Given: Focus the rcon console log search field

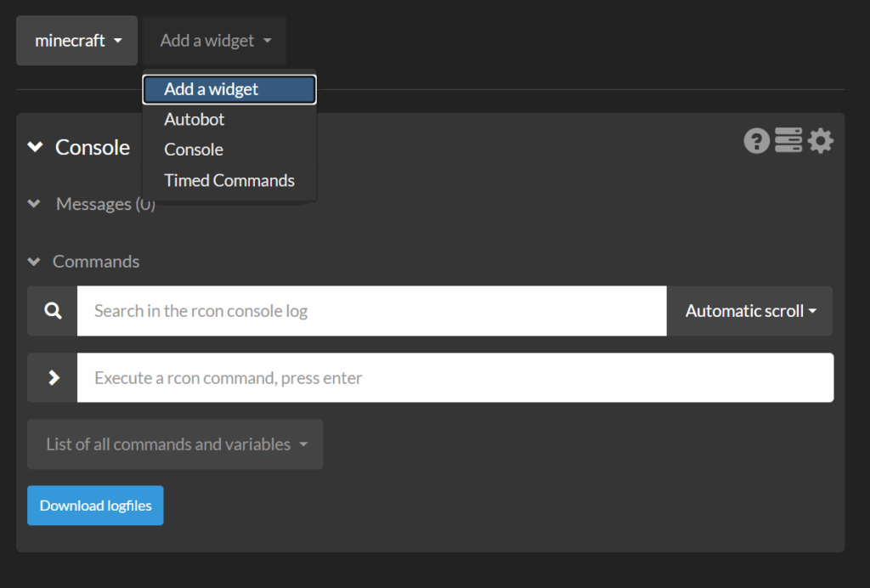Looking at the screenshot, I should (x=371, y=311).
